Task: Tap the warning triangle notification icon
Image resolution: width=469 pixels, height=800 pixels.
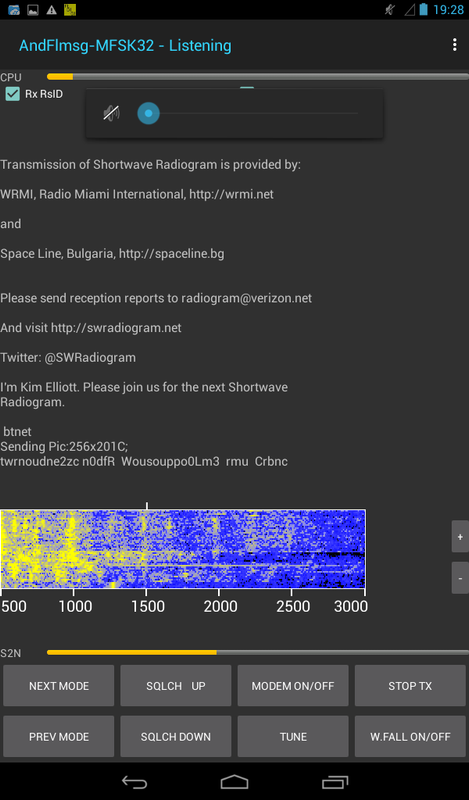Action: [x=51, y=10]
